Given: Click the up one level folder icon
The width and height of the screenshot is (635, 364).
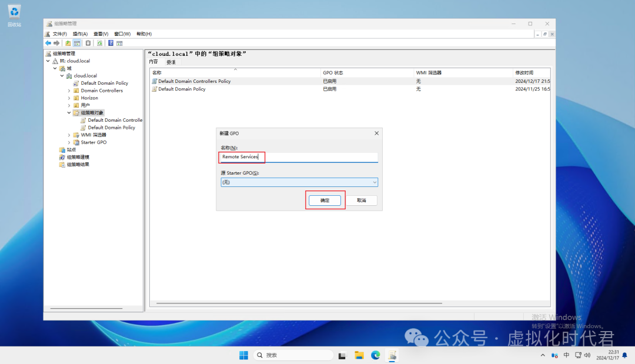Looking at the screenshot, I should click(x=68, y=43).
